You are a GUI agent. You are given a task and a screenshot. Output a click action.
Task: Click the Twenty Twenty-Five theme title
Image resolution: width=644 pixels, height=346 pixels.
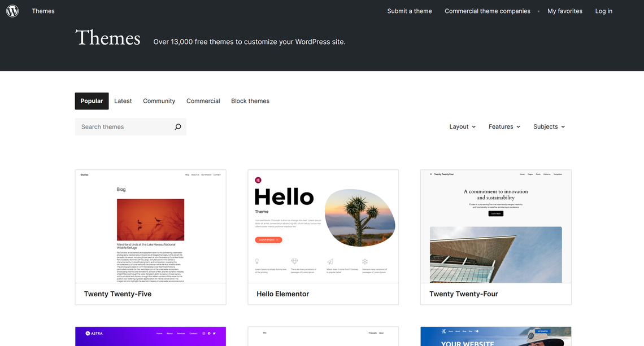pyautogui.click(x=118, y=294)
